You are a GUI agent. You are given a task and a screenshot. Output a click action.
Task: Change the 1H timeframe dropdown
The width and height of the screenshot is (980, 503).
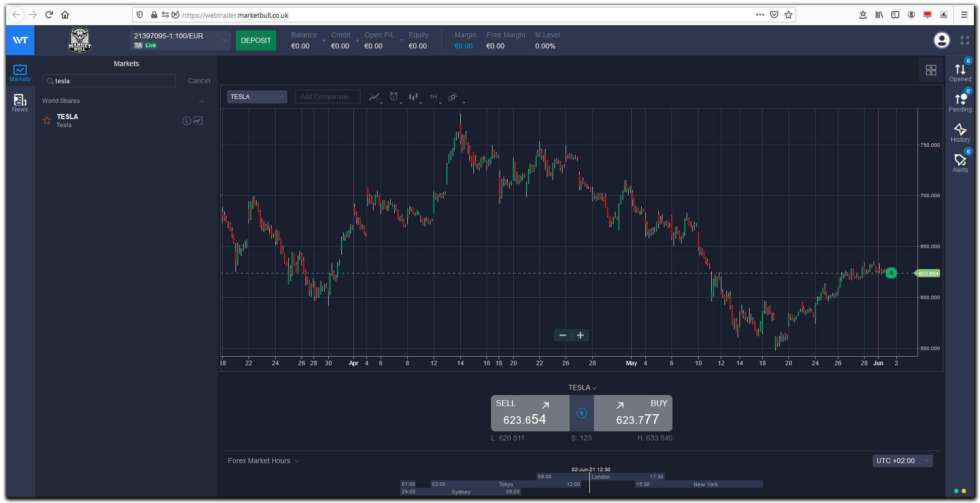[435, 97]
